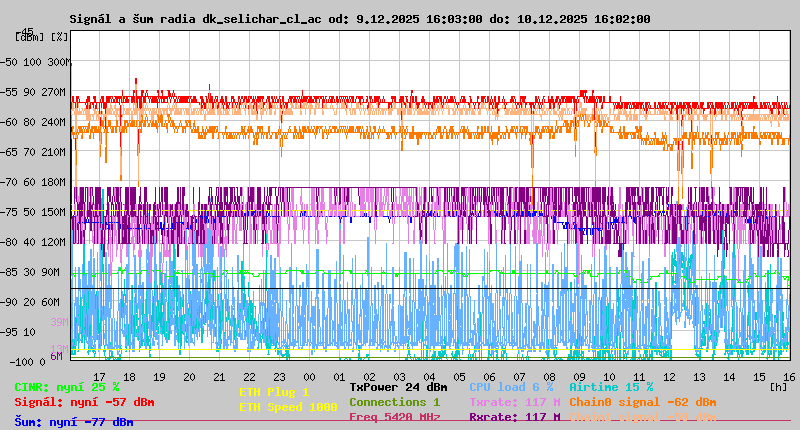The height and width of the screenshot is (430, 800).
Task: Select the blue Šum legend entry
Action: pyautogui.click(x=73, y=422)
